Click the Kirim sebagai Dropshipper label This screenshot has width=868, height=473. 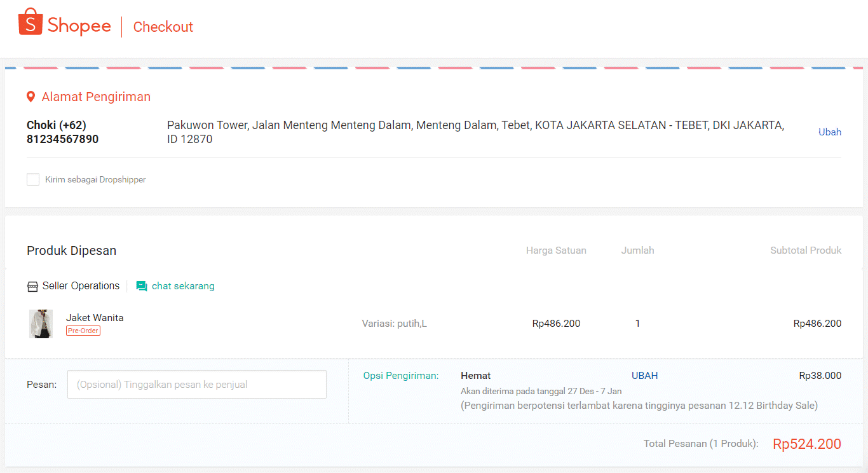[95, 180]
